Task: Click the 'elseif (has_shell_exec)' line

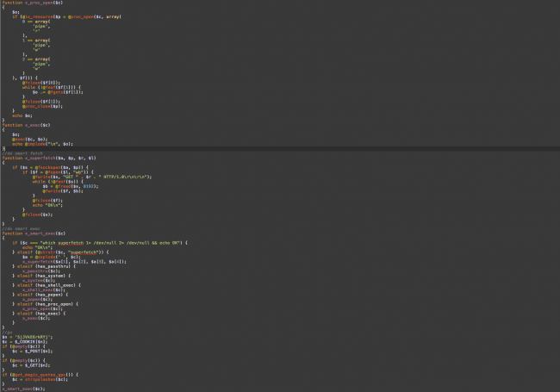Action: (x=47, y=286)
